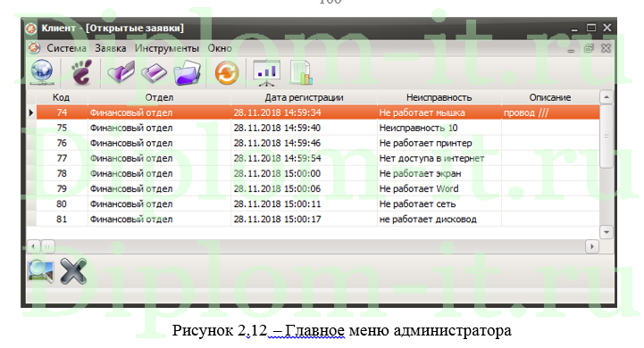Click Финансовый отдел cell in row 78
Image resolution: width=644 pixels, height=348 pixels.
(159, 173)
